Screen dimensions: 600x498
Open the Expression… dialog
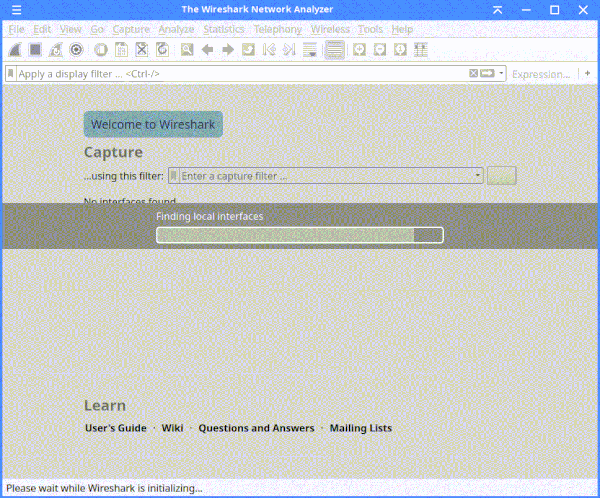[541, 74]
